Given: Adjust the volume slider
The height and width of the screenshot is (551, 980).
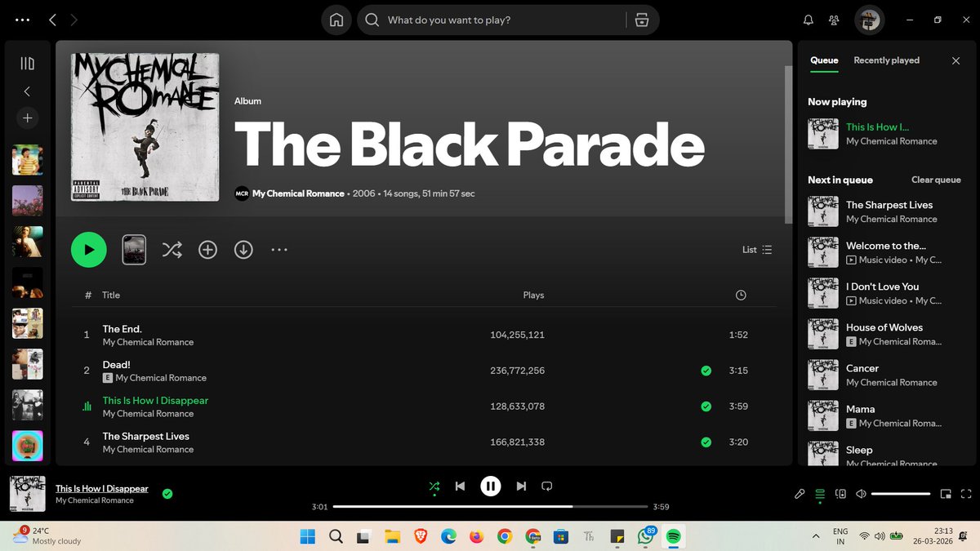Looking at the screenshot, I should (x=901, y=494).
